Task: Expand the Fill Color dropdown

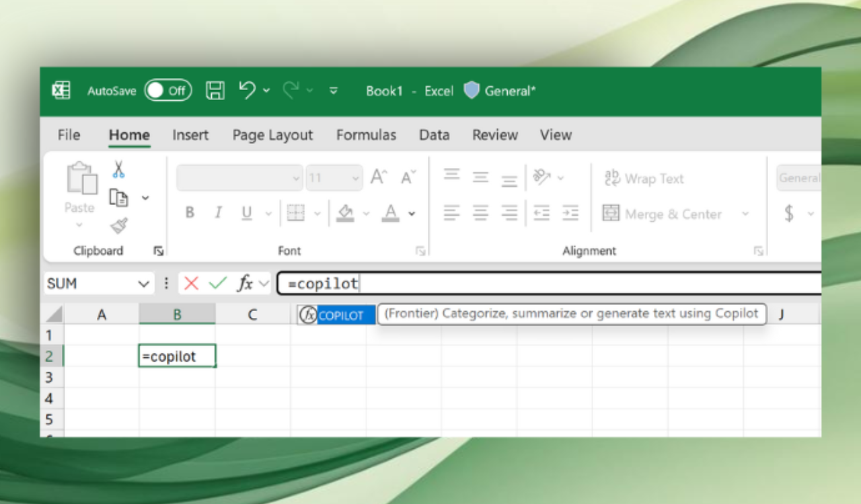Action: (366, 214)
